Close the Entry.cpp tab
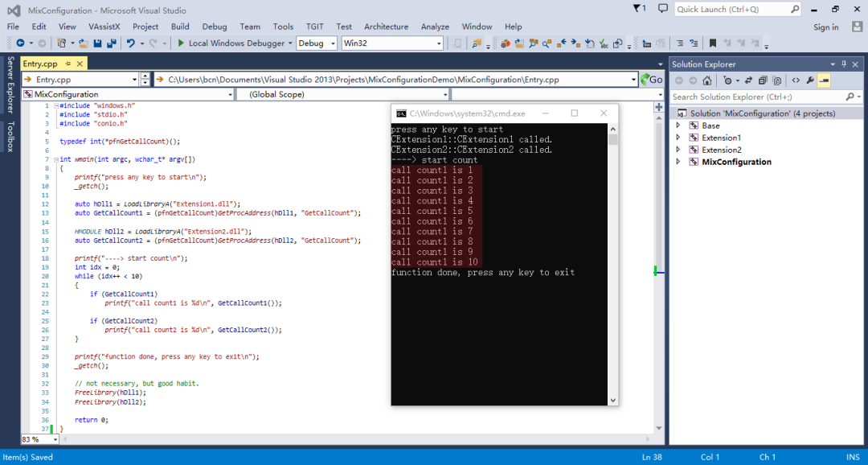Viewport: 868px width, 465px height. coord(79,64)
